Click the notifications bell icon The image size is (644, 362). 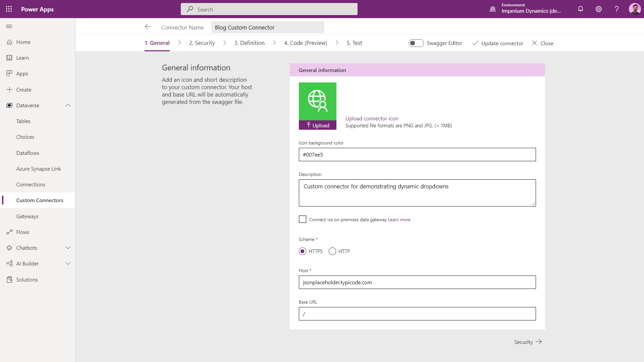581,9
